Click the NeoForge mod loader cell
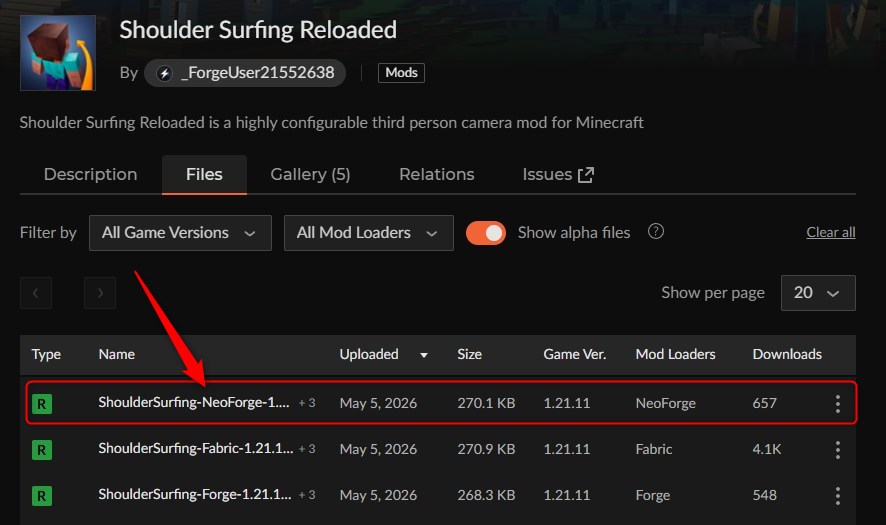Screen dimensions: 886x525 666,403
